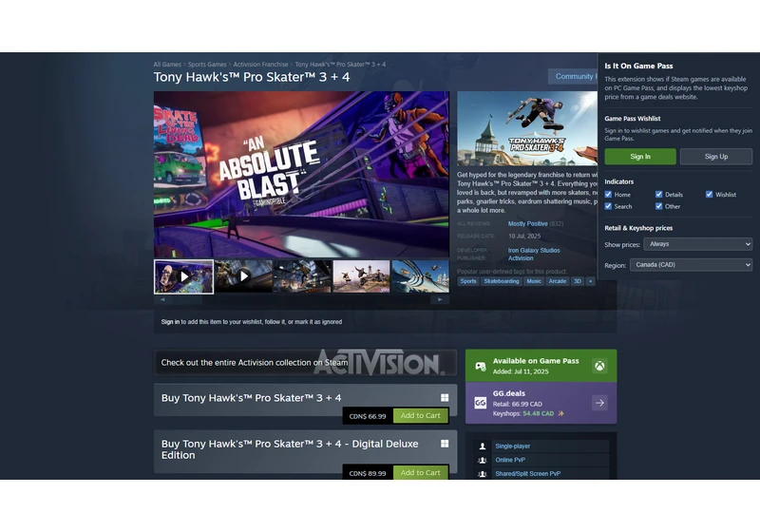Screen dimensions: 760x532
Task: Click the GG.deals logo icon
Action: tap(481, 403)
